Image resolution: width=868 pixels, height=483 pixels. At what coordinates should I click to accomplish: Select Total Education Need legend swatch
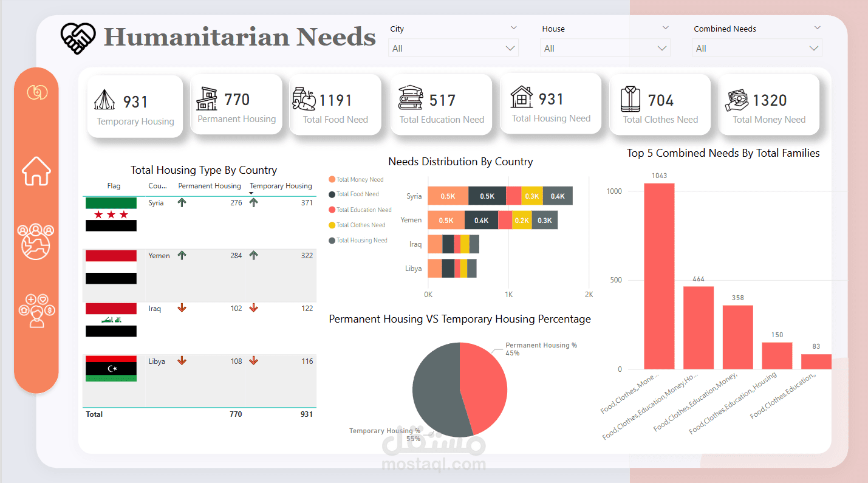pyautogui.click(x=332, y=210)
